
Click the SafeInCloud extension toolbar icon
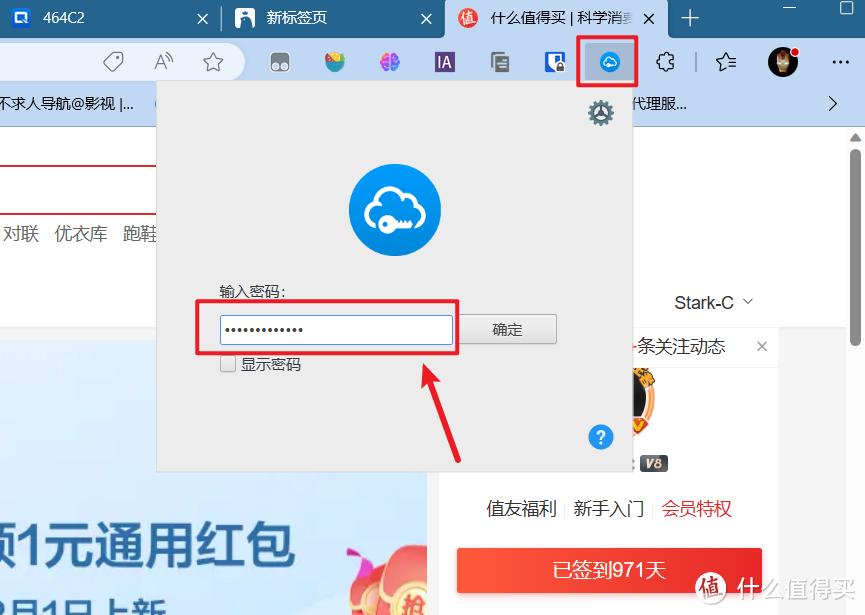[x=609, y=62]
